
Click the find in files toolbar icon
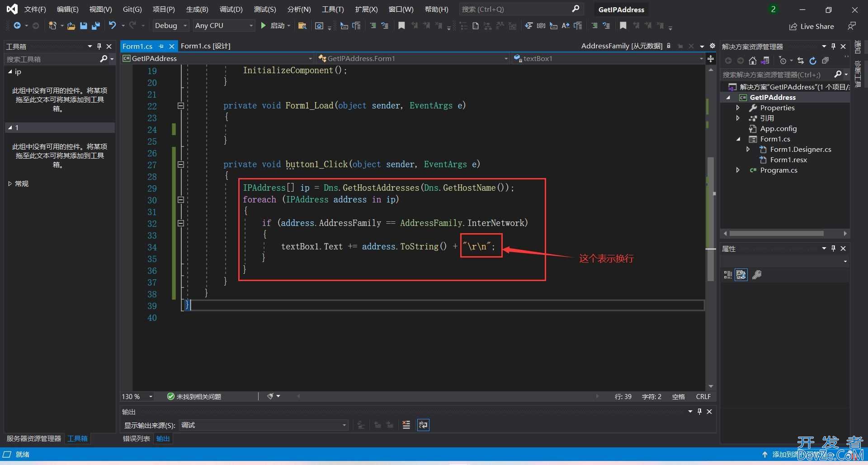click(x=302, y=26)
